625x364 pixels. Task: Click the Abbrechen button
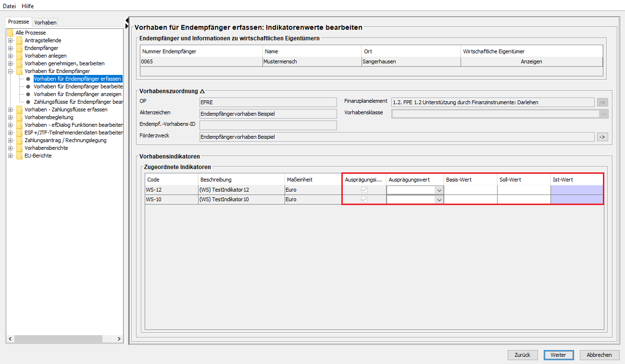click(600, 355)
